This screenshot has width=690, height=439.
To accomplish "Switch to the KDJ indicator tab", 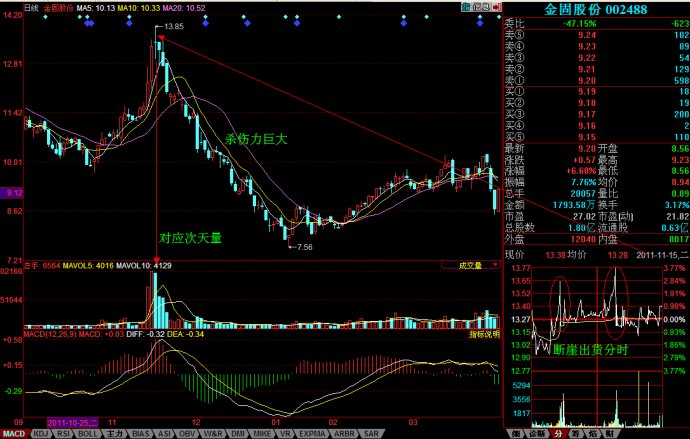I will point(41,434).
